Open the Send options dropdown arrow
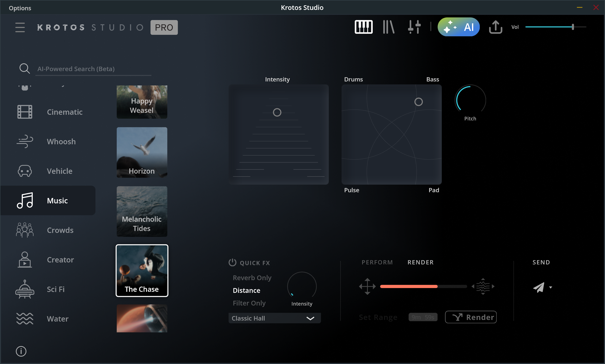This screenshot has height=364, width=605. 551,287
